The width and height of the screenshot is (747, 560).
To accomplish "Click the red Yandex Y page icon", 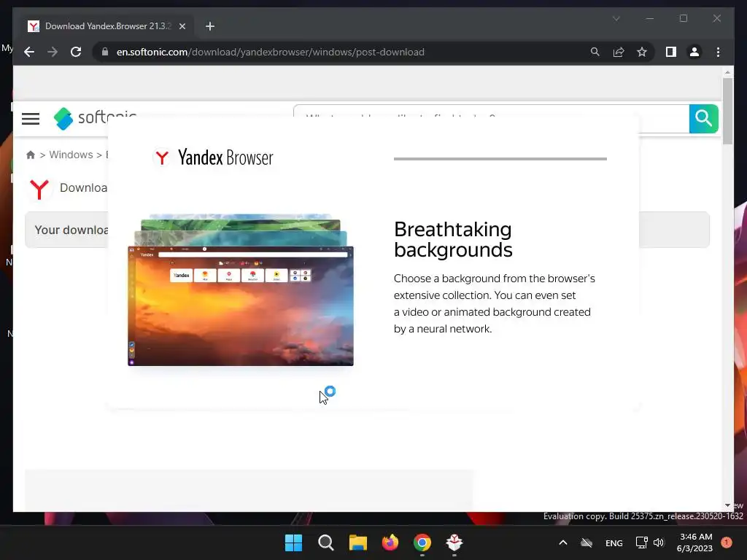I will [39, 189].
